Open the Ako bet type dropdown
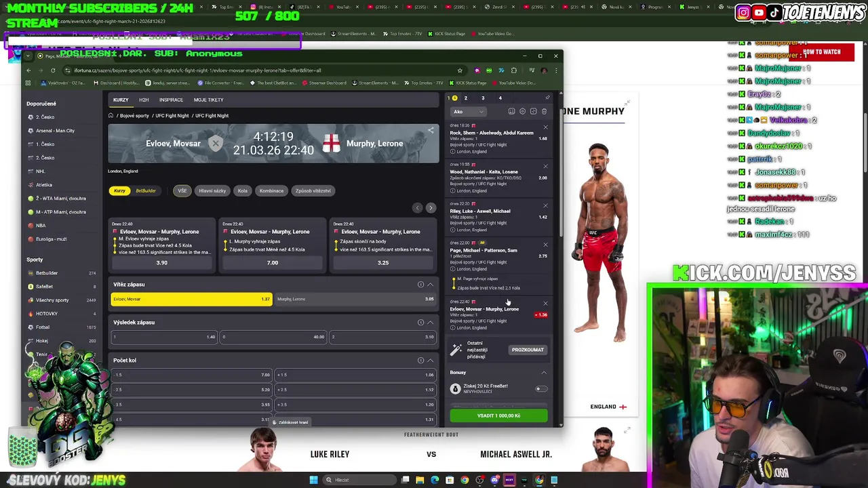The image size is (868, 488). point(469,112)
